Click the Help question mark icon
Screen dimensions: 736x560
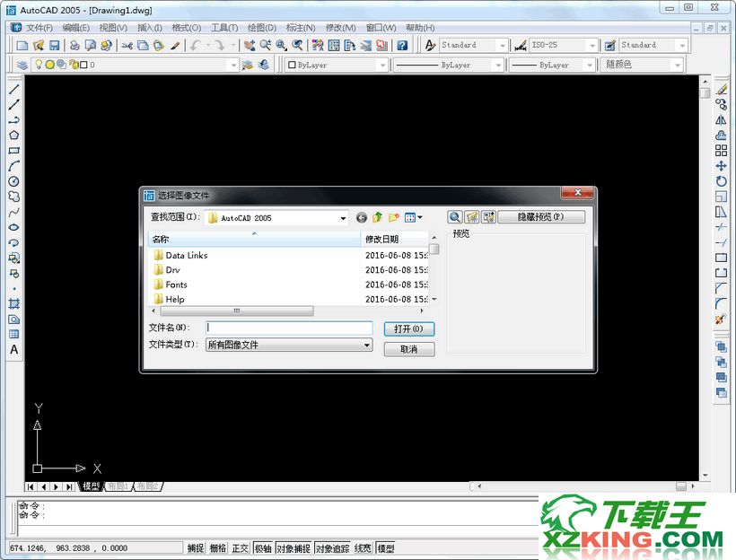[x=402, y=45]
